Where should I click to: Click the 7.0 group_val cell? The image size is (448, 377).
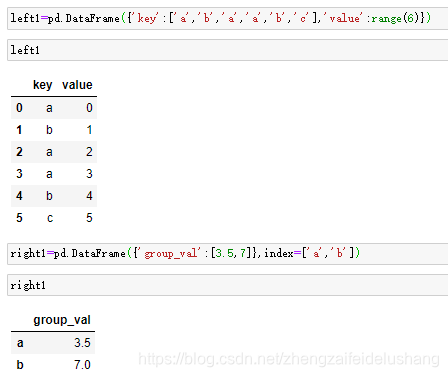click(x=82, y=365)
